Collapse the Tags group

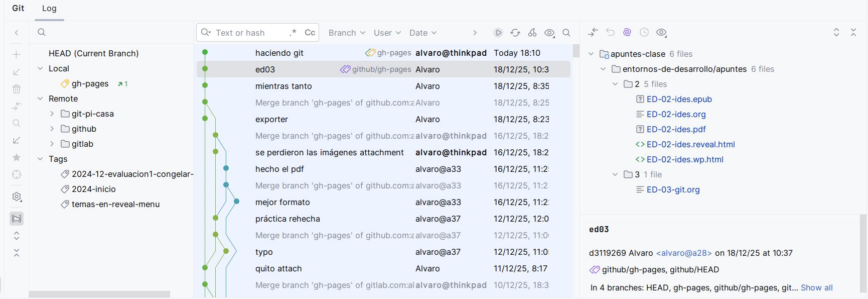pos(40,159)
